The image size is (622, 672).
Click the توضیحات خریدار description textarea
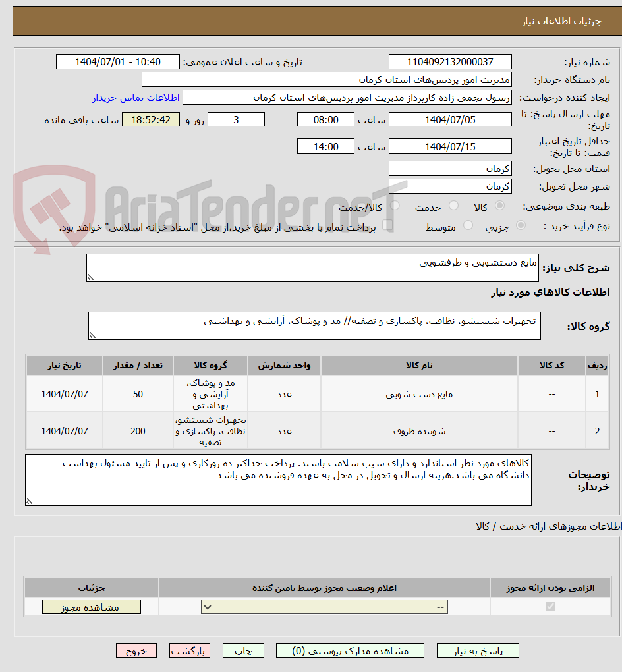pos(277,478)
